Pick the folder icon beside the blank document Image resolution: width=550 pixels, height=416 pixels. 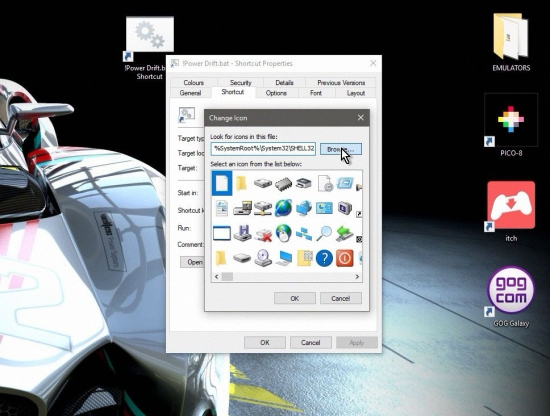(x=241, y=183)
